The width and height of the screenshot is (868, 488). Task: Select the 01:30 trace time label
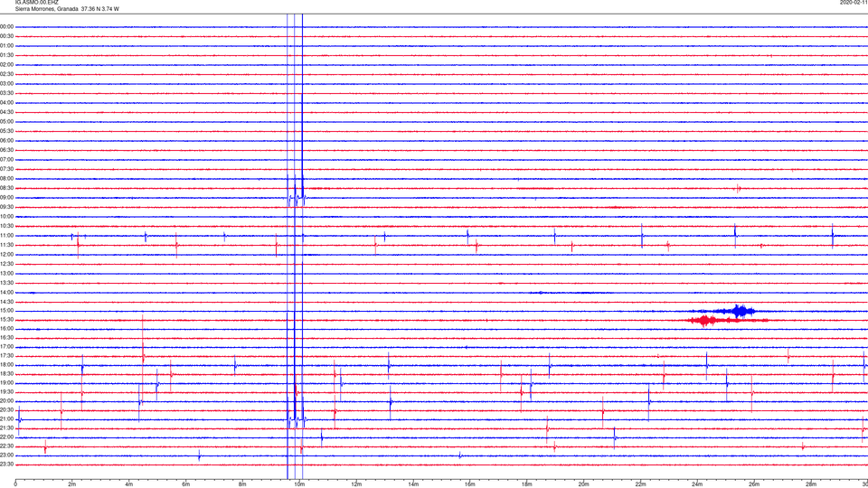tap(7, 55)
